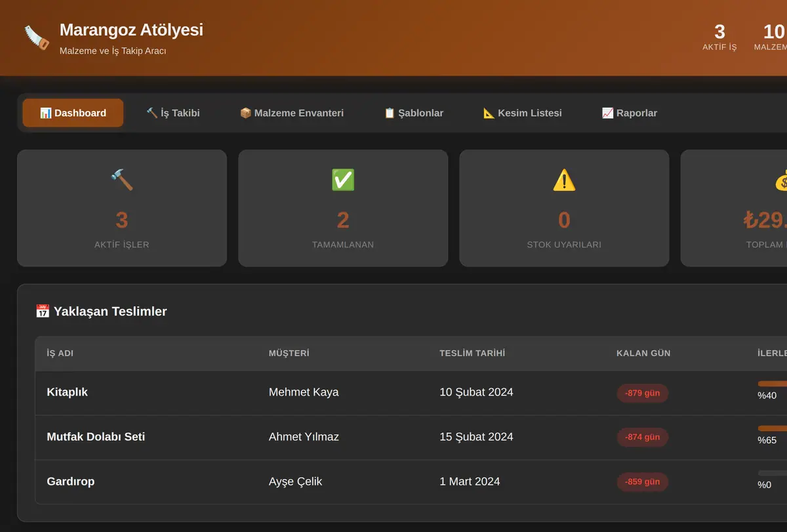Click the money bag icon on the rightmost card
The image size is (787, 532).
(781, 180)
